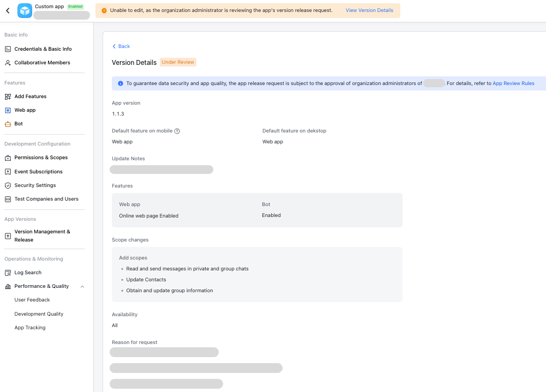
Task: Open the Event Subscriptions icon
Action: (x=8, y=171)
